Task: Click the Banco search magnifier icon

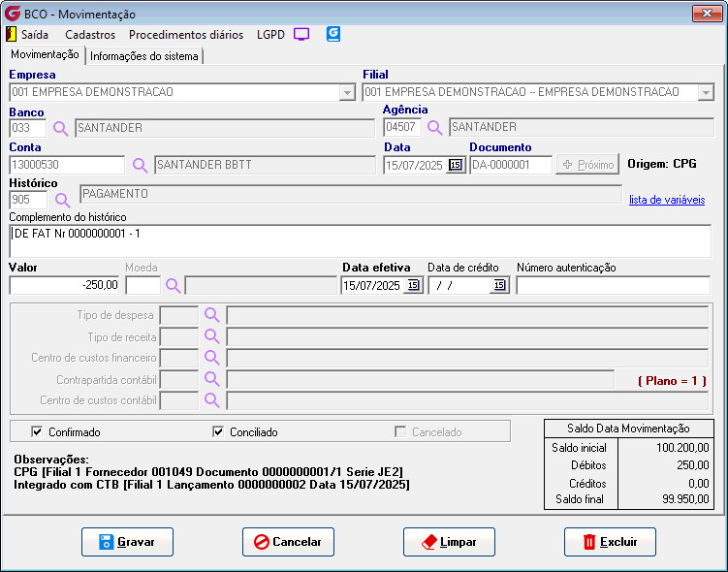Action: coord(60,128)
